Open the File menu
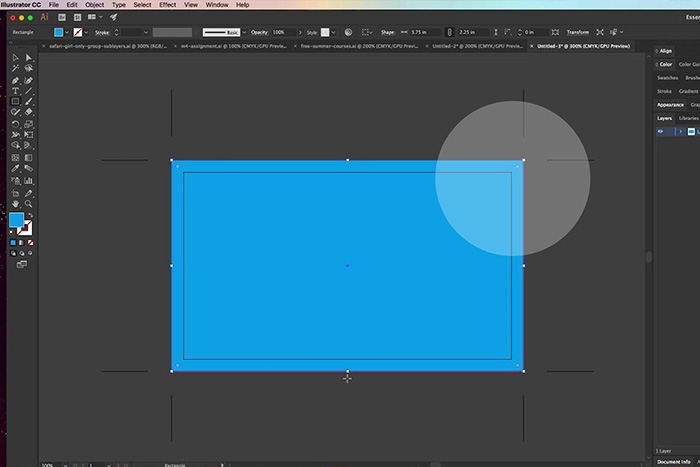This screenshot has width=700, height=467. coord(54,4)
